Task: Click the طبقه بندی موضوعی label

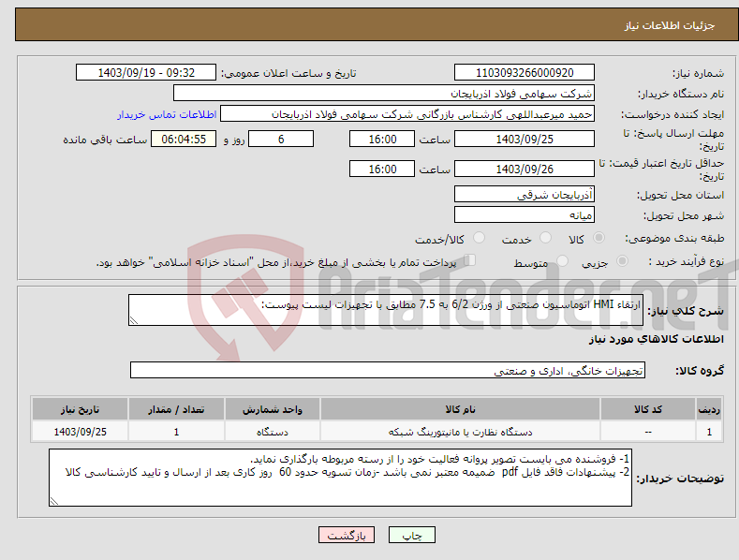Action: (674, 239)
